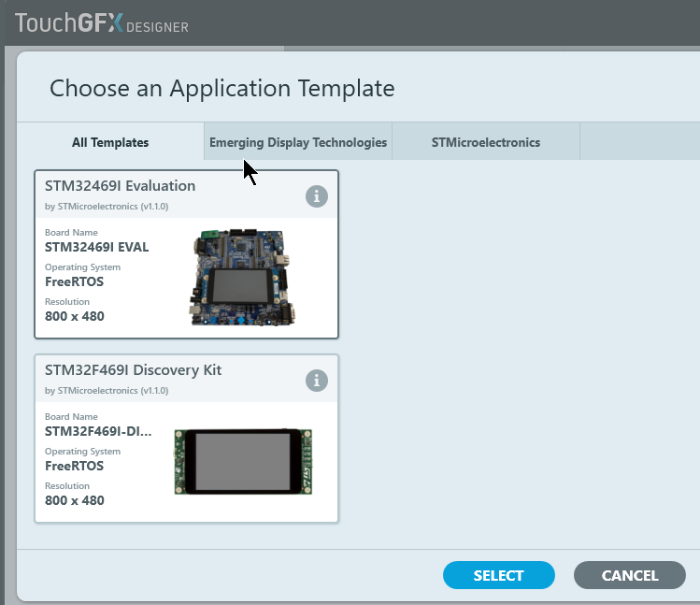
Task: Open the Emerging Display Technologies tab
Action: click(298, 142)
